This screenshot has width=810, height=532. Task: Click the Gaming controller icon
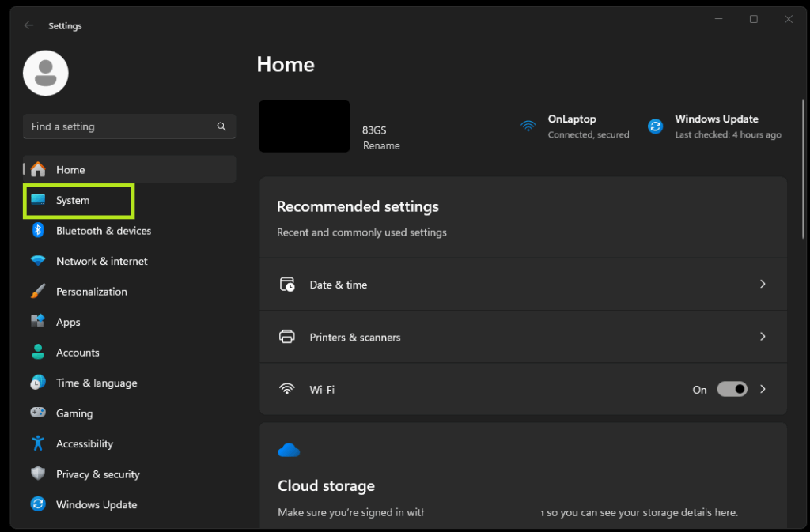[38, 413]
